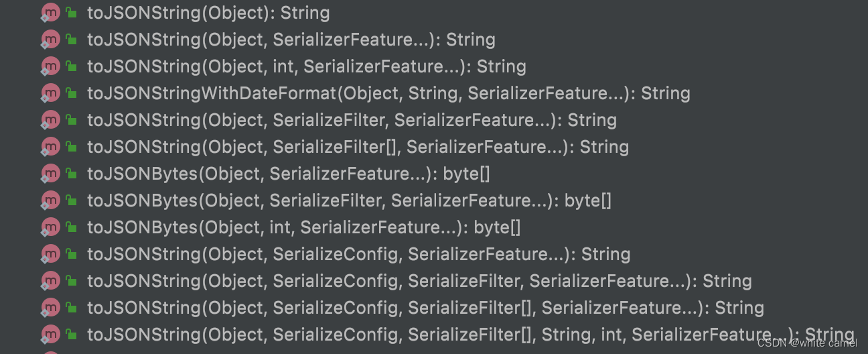Open toJSONStringWithDateFormat method entry
The image size is (868, 354).
388,93
